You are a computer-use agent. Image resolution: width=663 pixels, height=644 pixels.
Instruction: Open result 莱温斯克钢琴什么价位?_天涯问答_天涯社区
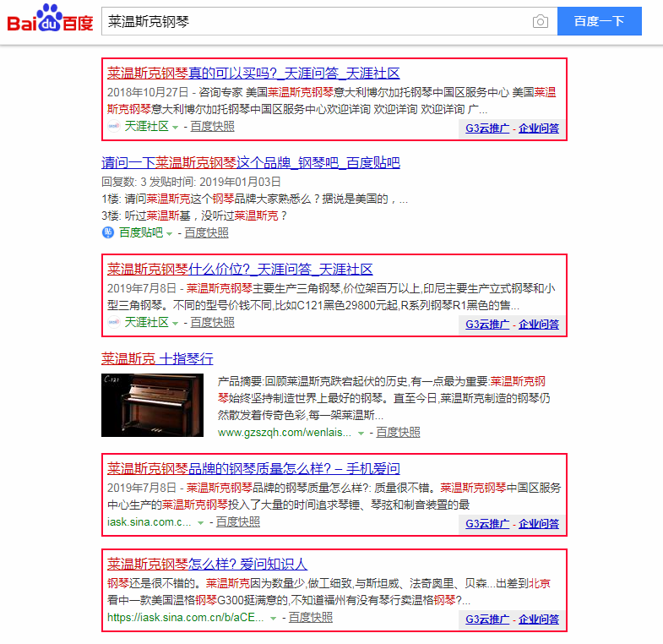[240, 269]
